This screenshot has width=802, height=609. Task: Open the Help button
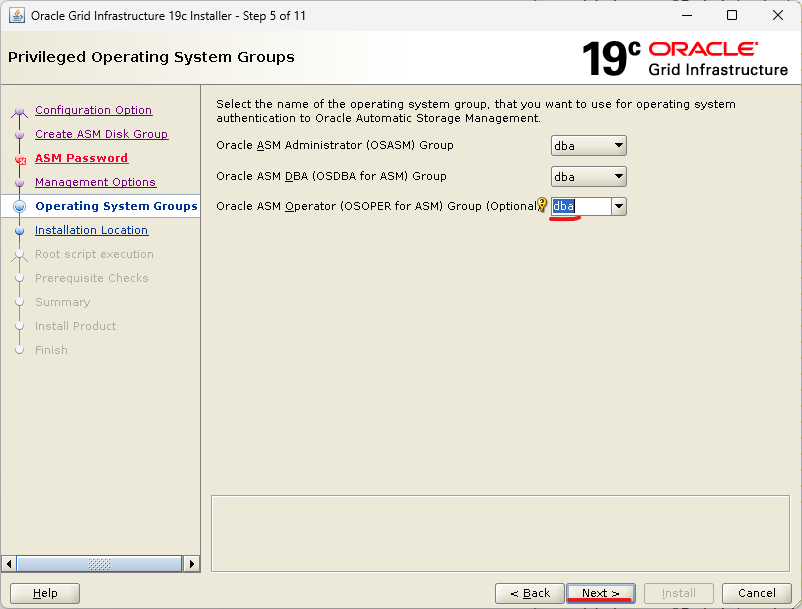(45, 593)
